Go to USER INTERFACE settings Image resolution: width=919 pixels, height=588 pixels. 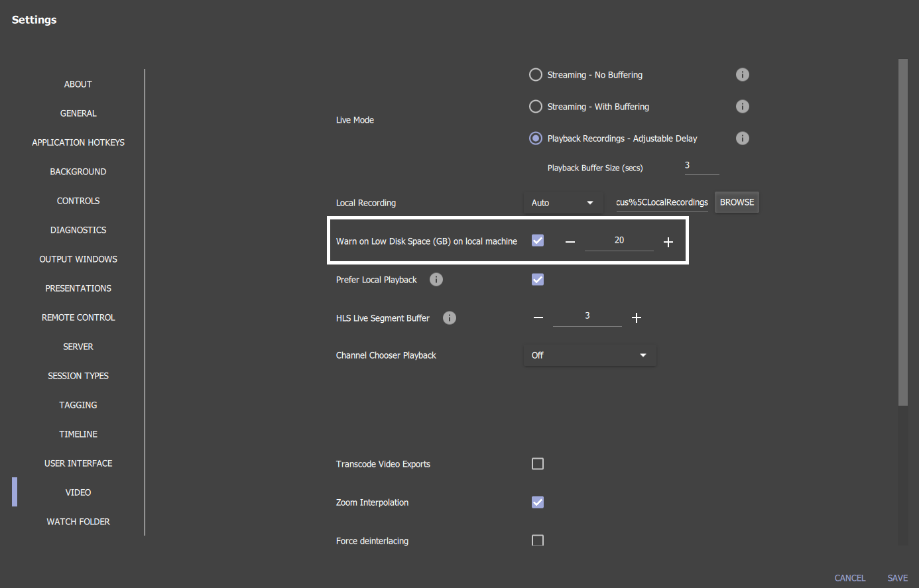coord(78,463)
